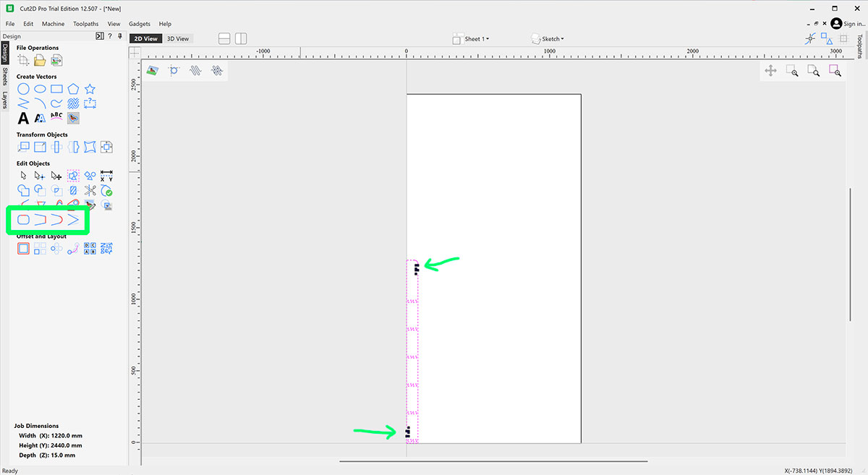Switch to the 3D View tab
The image size is (868, 475).
pos(178,38)
